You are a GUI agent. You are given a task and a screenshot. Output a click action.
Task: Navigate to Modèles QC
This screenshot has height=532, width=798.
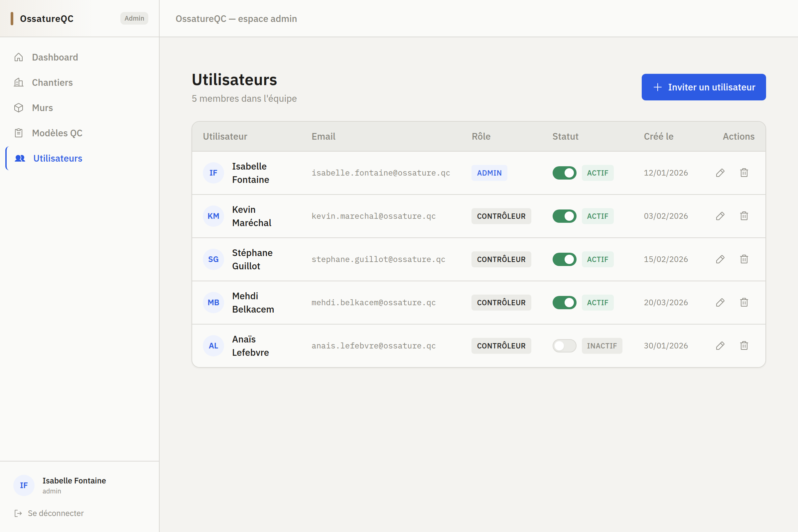[79, 133]
